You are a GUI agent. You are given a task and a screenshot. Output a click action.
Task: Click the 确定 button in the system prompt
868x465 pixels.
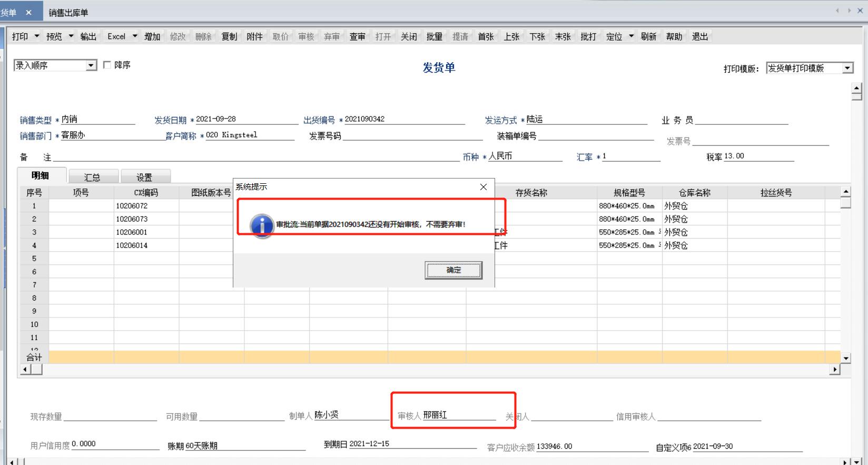(453, 270)
